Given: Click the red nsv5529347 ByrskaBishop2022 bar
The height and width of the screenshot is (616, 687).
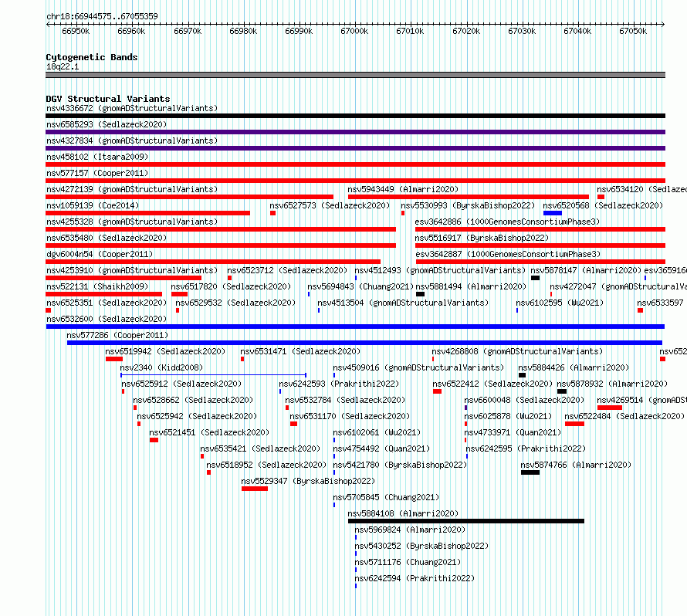Looking at the screenshot, I should [255, 489].
